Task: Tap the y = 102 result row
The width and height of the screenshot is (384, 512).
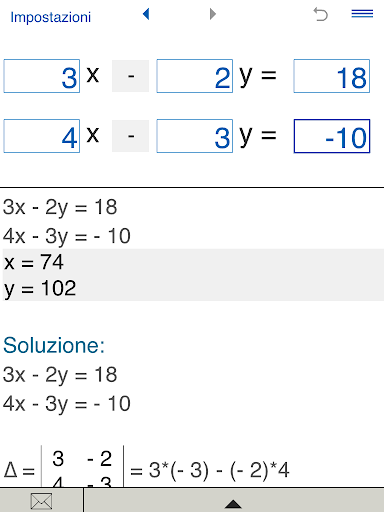Action: click(193, 288)
